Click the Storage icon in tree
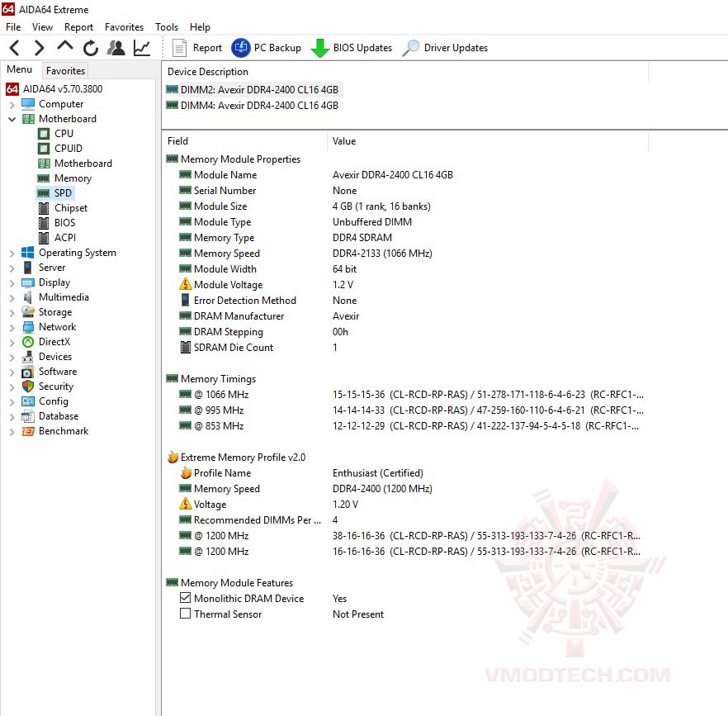The width and height of the screenshot is (728, 716). tap(28, 312)
